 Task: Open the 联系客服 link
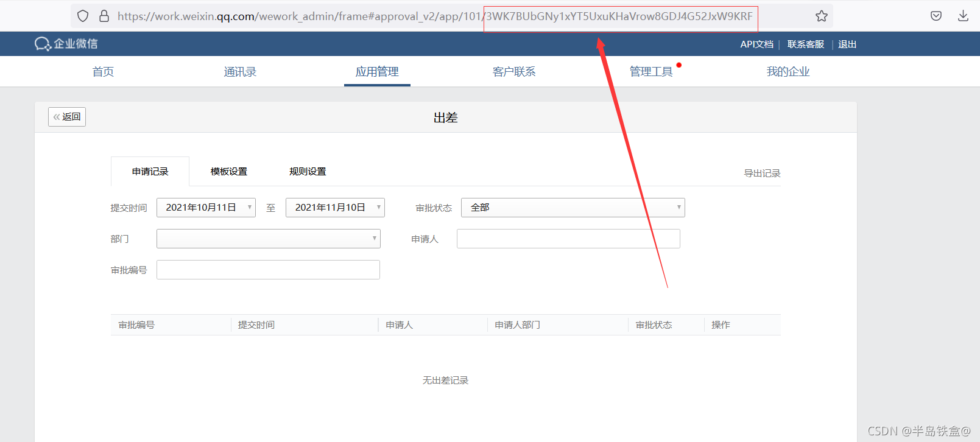coord(805,44)
